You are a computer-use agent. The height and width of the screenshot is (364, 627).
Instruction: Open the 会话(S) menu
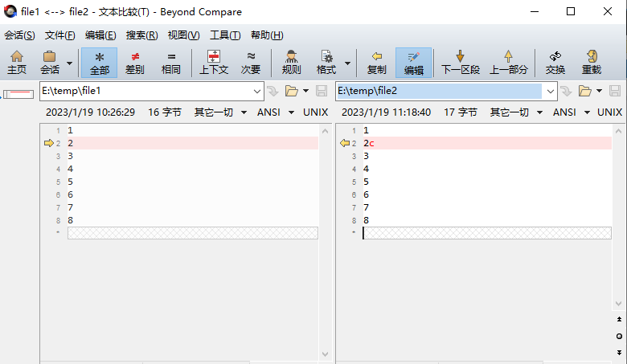point(19,35)
